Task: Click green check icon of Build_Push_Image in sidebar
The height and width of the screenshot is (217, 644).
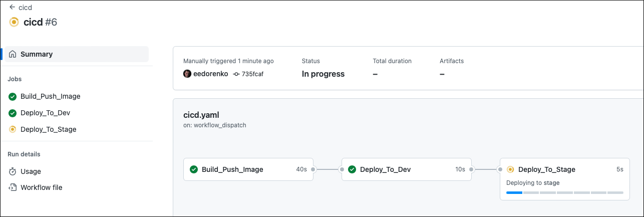Action: pos(13,96)
